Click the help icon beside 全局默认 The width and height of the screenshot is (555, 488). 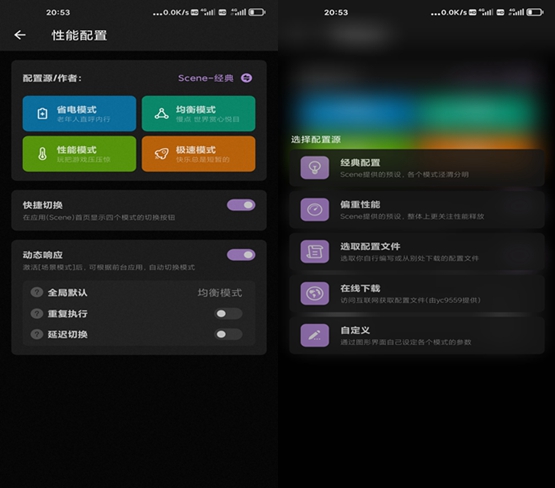37,292
